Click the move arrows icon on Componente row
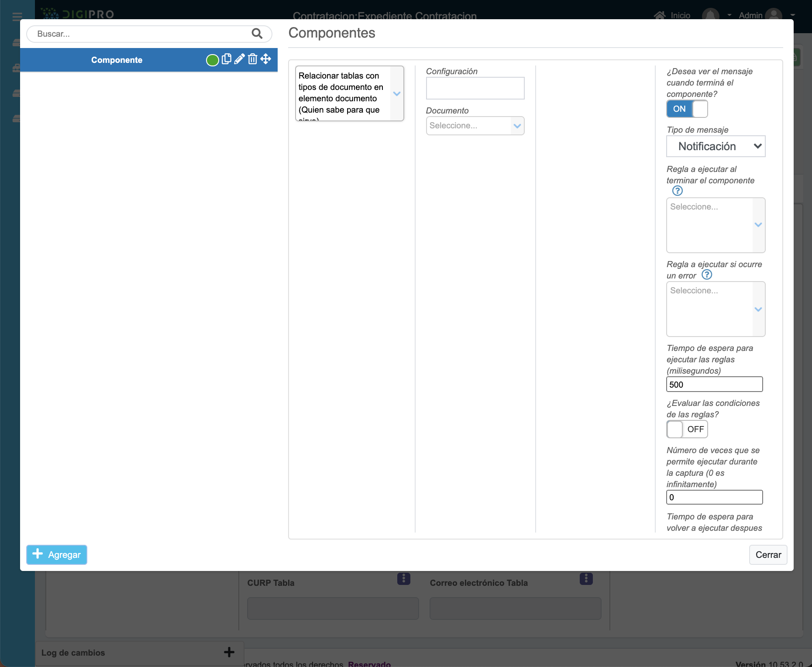 pyautogui.click(x=266, y=59)
